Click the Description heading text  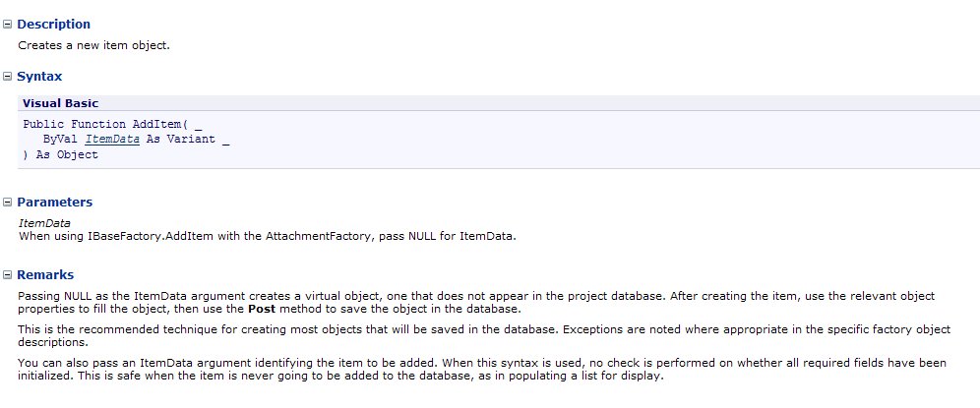tap(53, 25)
